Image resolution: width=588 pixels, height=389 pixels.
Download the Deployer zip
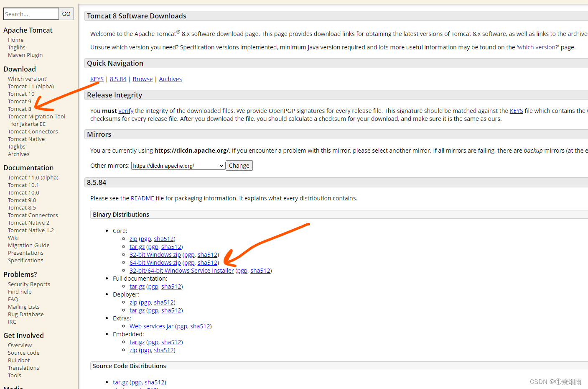click(x=133, y=302)
